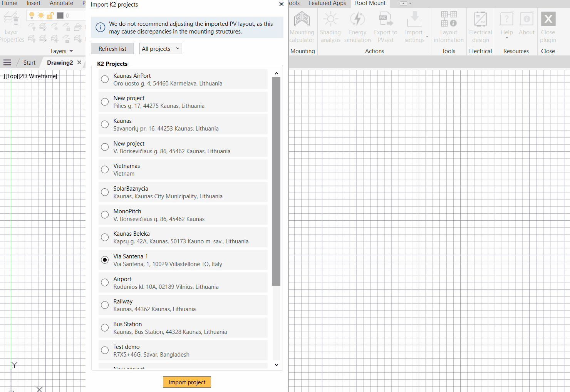Open the Electrical design tool

(481, 26)
